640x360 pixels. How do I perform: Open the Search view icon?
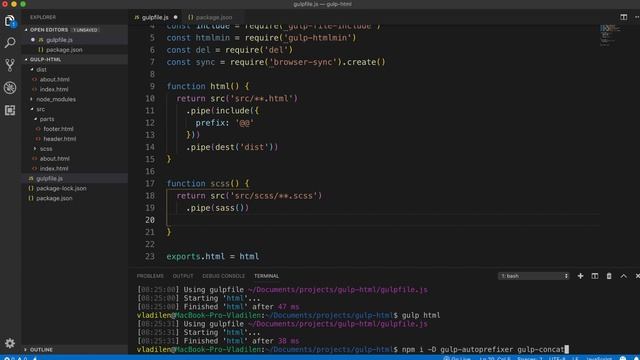10,42
